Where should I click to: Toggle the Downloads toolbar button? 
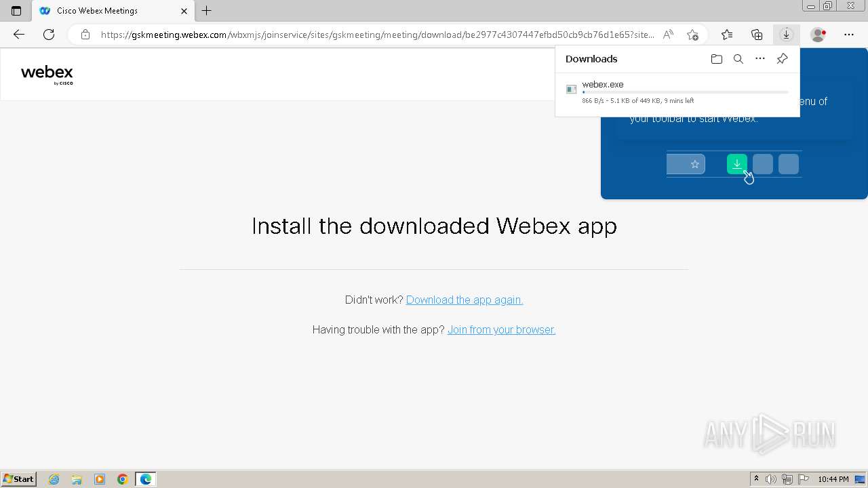coord(786,35)
